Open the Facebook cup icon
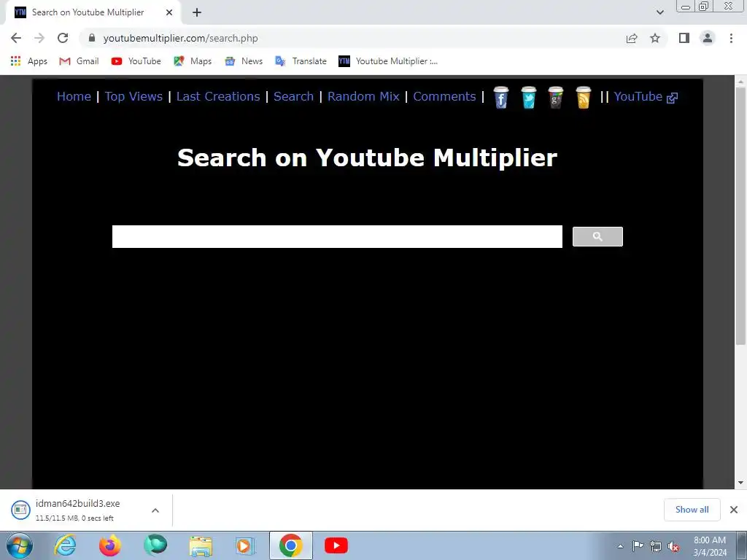Image resolution: width=747 pixels, height=560 pixels. pyautogui.click(x=500, y=97)
